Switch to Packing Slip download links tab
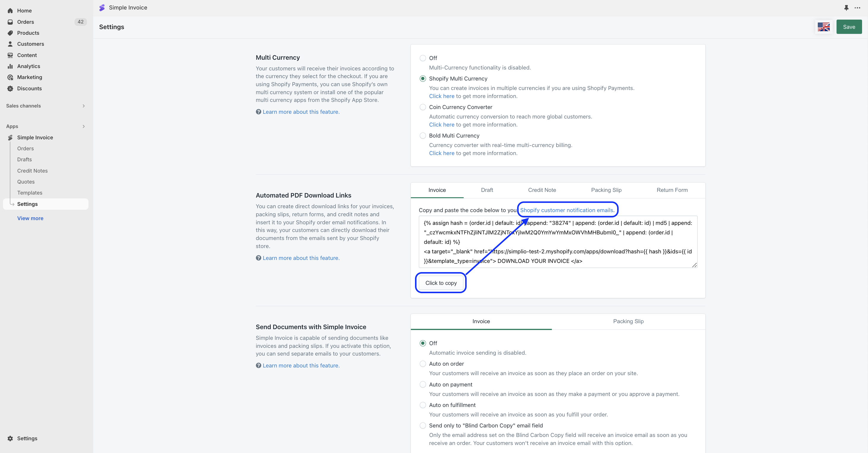The image size is (868, 453). click(x=606, y=190)
